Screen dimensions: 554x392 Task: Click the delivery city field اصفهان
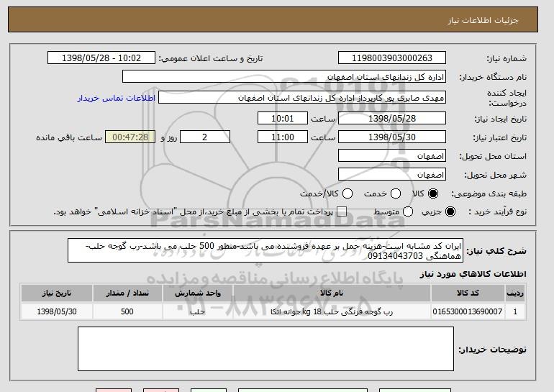click(392, 175)
